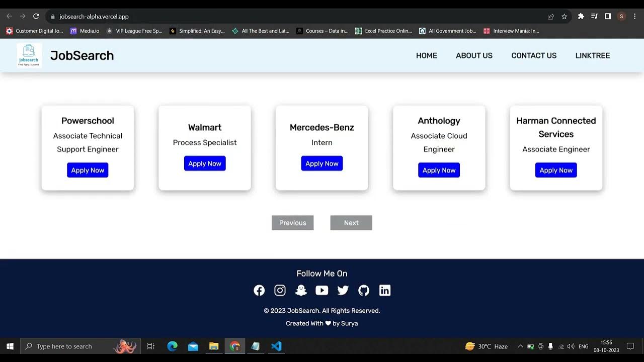Viewport: 644px width, 362px height.
Task: Open the notepad-like app on the taskbar
Action: pos(256,346)
